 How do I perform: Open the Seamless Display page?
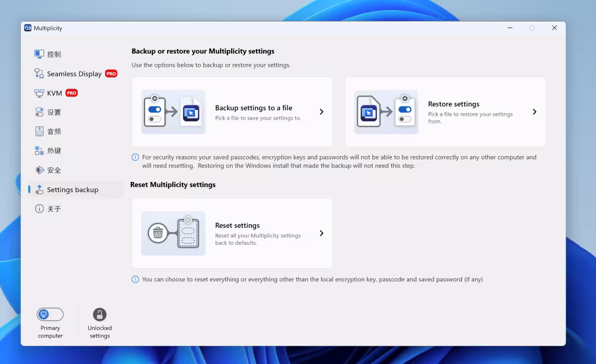click(x=76, y=74)
